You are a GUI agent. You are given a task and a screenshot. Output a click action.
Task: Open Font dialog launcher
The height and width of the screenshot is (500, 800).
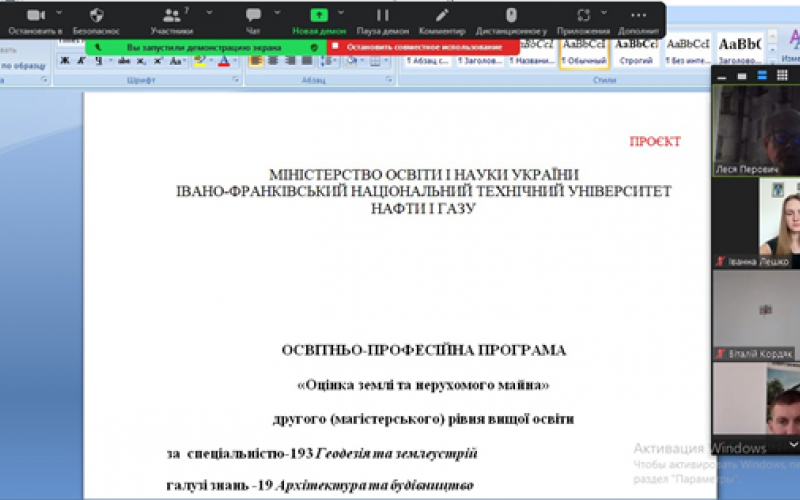click(x=235, y=80)
